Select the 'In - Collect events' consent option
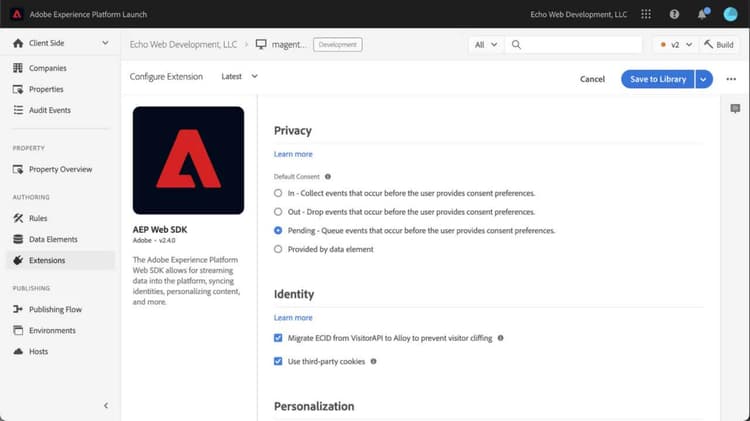This screenshot has height=421, width=750. click(278, 192)
